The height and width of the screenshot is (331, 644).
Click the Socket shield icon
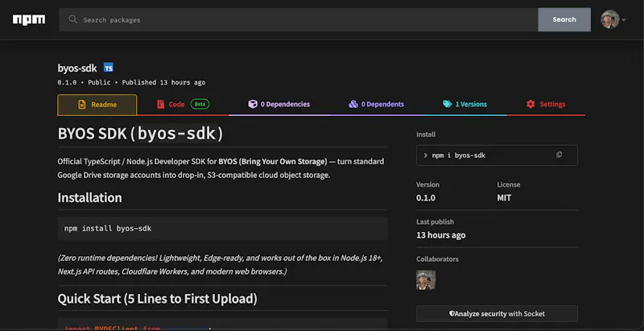point(452,314)
